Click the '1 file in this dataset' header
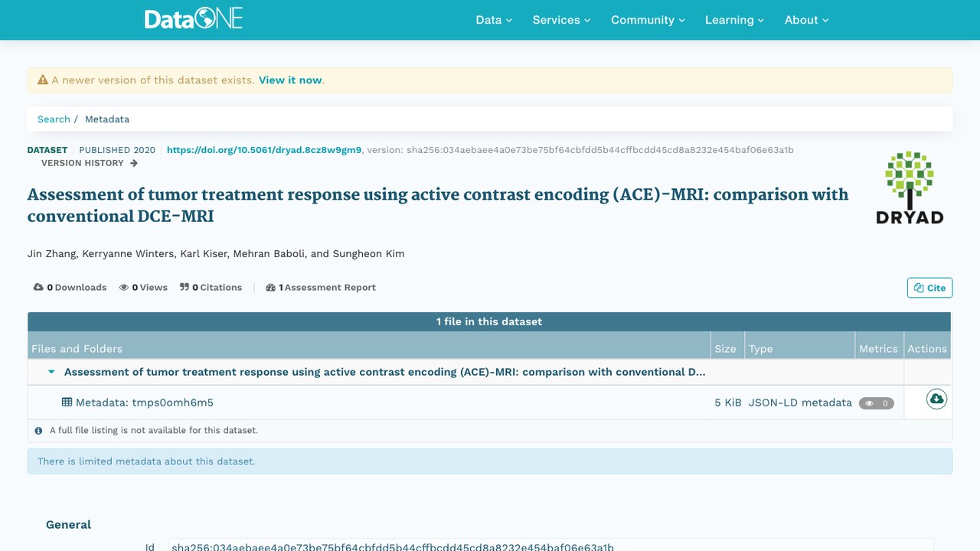980x551 pixels. tap(489, 321)
